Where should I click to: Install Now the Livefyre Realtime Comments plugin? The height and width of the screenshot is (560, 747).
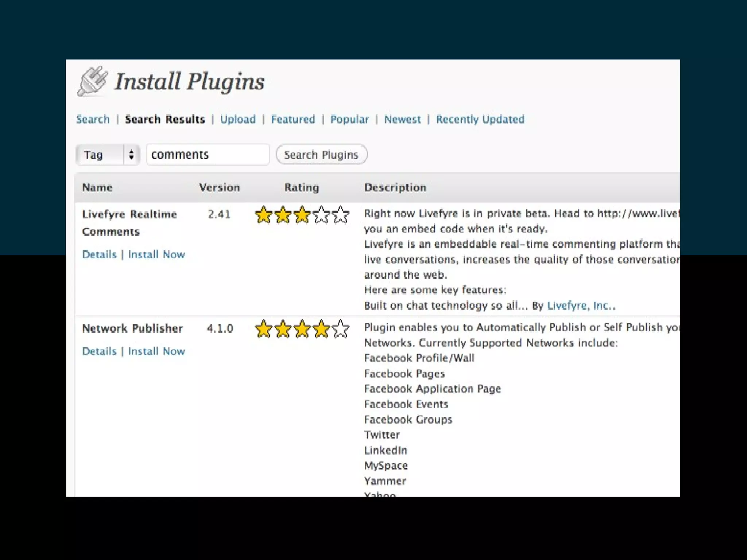click(x=156, y=254)
